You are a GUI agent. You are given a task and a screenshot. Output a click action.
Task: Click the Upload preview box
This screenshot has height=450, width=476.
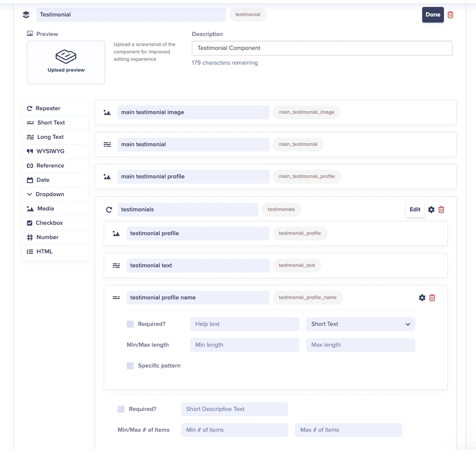click(x=66, y=62)
